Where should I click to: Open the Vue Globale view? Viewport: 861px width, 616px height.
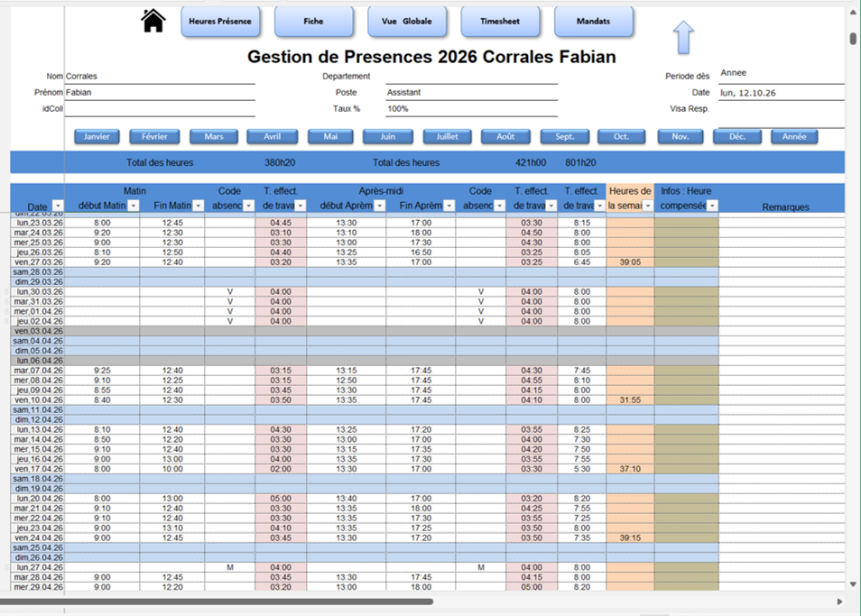coord(407,22)
